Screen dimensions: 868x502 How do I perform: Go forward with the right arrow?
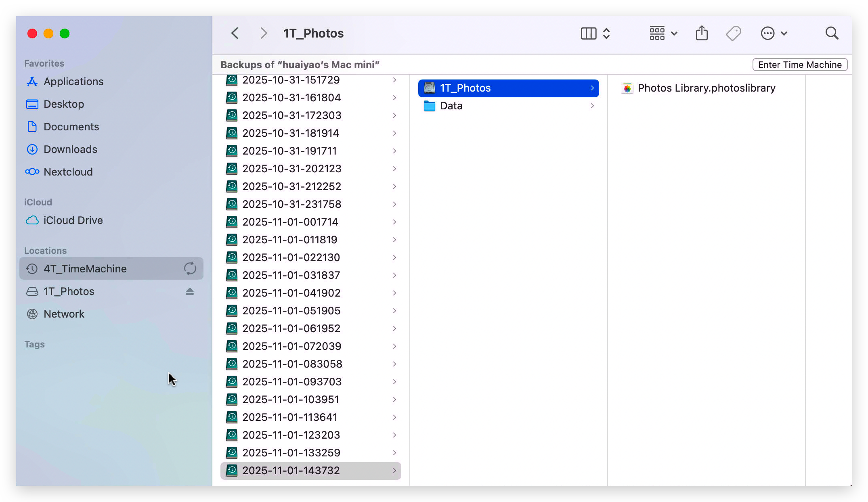264,33
